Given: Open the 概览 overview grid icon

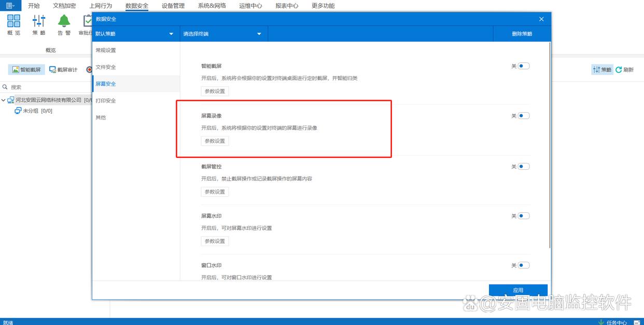Looking at the screenshot, I should point(13,21).
